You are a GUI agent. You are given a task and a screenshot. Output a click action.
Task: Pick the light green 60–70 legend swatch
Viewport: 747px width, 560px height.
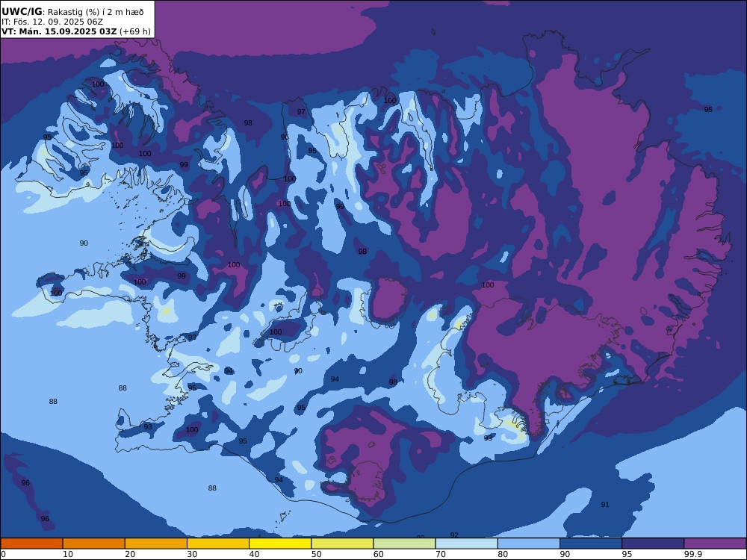tap(404, 544)
